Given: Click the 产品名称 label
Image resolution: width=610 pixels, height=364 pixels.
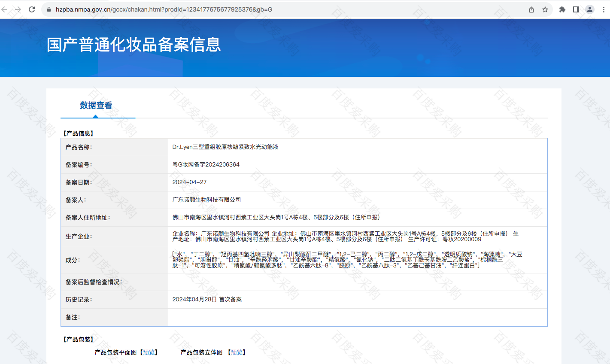Looking at the screenshot, I should click(x=79, y=147).
